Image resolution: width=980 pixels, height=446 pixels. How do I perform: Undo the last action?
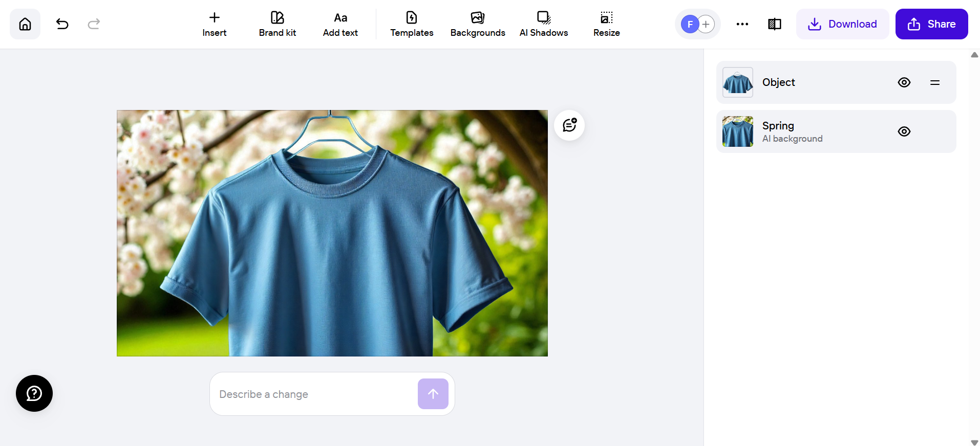coord(62,24)
